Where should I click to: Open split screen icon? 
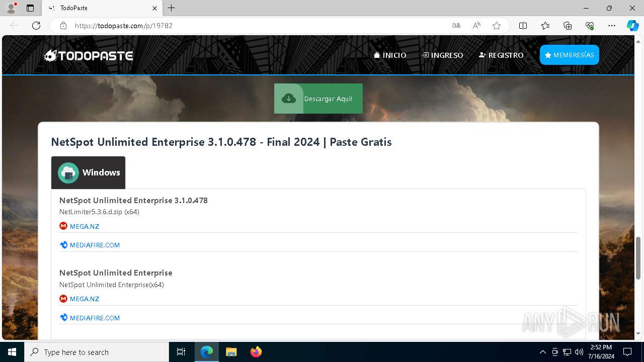[523, 26]
